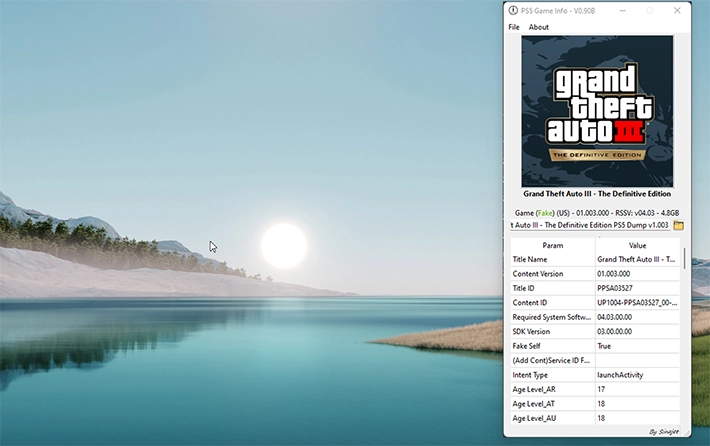
Task: Select the Intent Type parameter
Action: [x=552, y=375]
